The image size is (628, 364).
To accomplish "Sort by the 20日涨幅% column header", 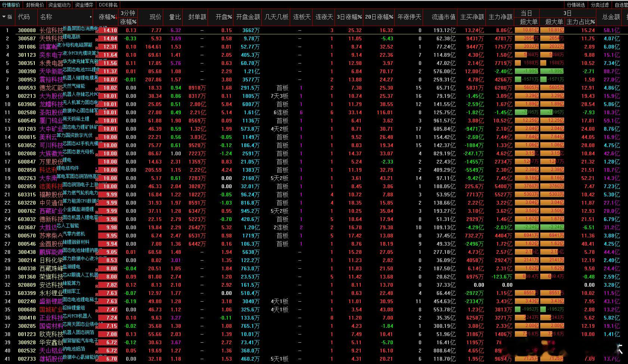I will pos(379,17).
